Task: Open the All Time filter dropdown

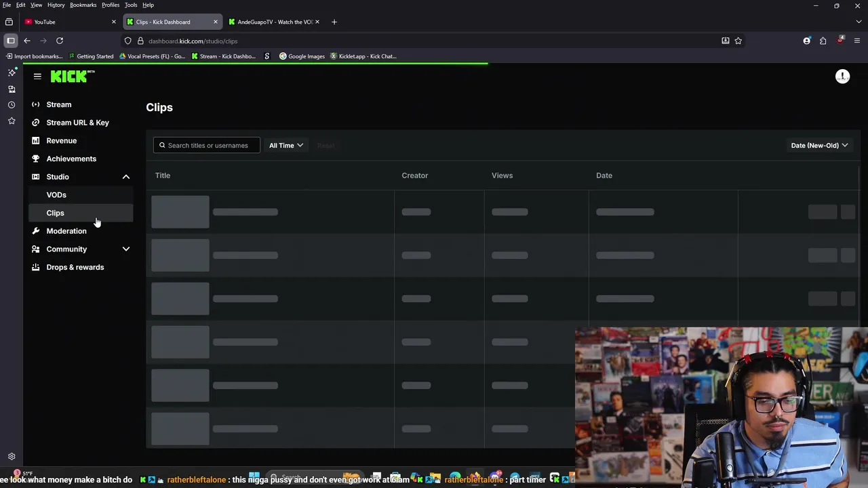Action: pyautogui.click(x=286, y=145)
